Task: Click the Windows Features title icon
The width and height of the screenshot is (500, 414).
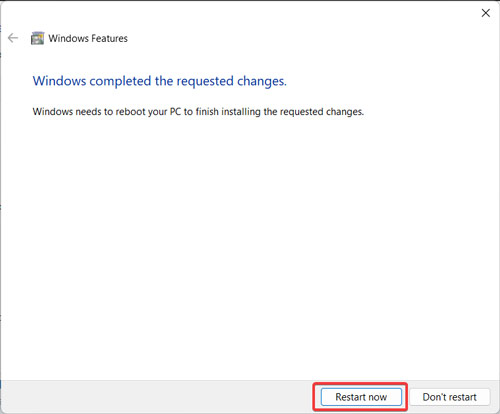Action: [37, 38]
